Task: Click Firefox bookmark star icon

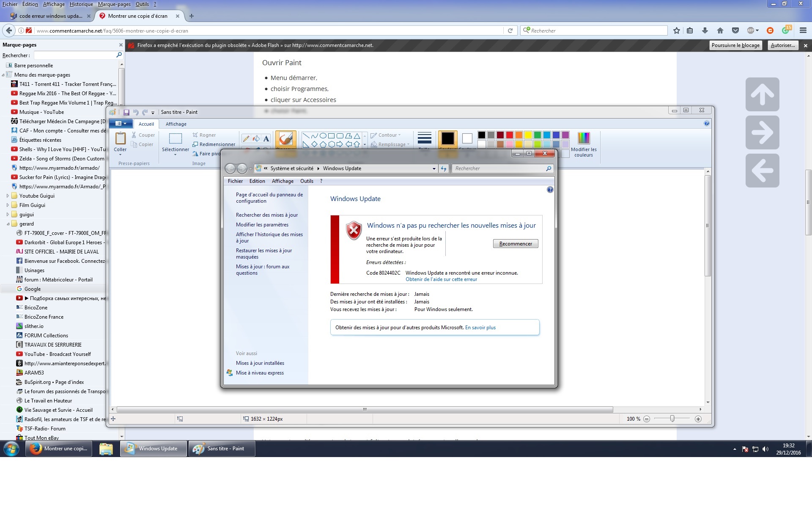Action: [677, 30]
